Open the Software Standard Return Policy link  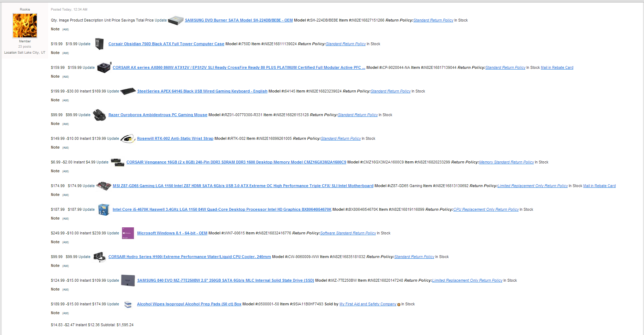point(348,233)
